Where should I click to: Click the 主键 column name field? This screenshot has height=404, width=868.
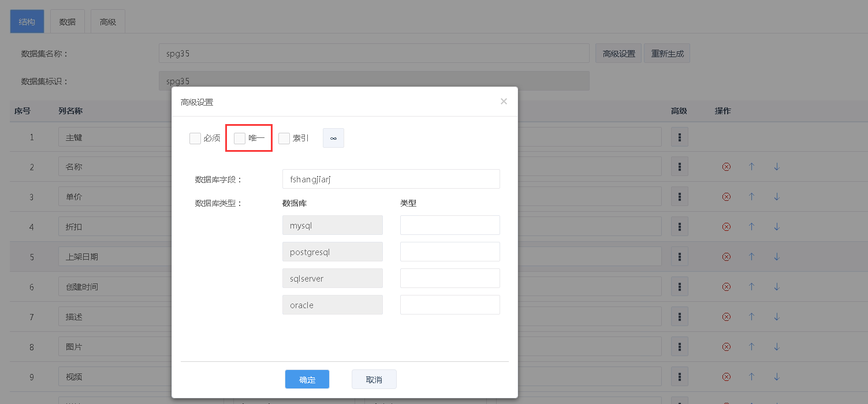click(114, 137)
